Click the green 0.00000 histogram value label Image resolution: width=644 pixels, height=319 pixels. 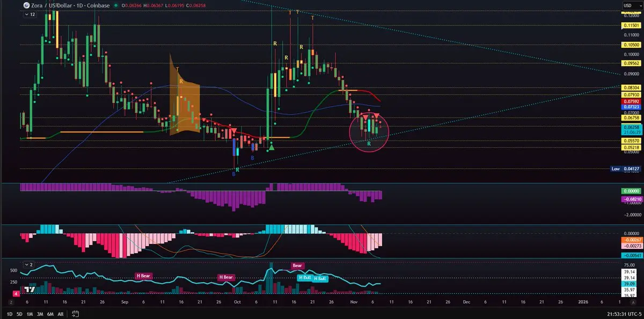(x=631, y=191)
